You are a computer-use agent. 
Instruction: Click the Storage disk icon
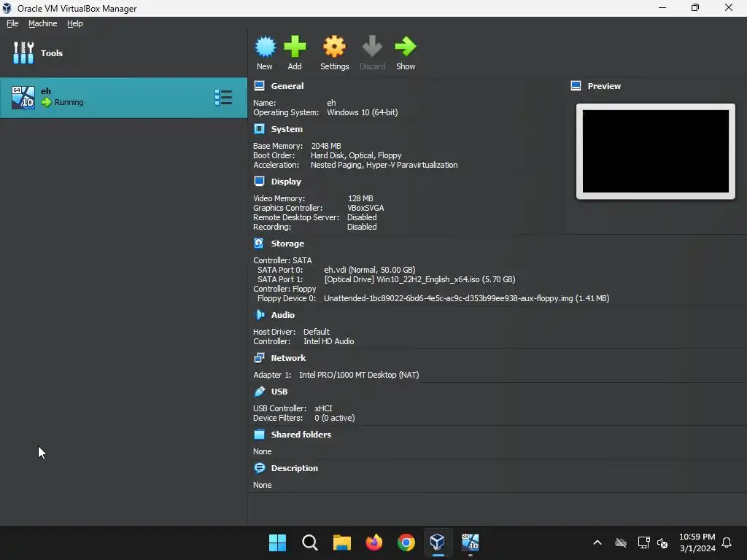(x=259, y=244)
